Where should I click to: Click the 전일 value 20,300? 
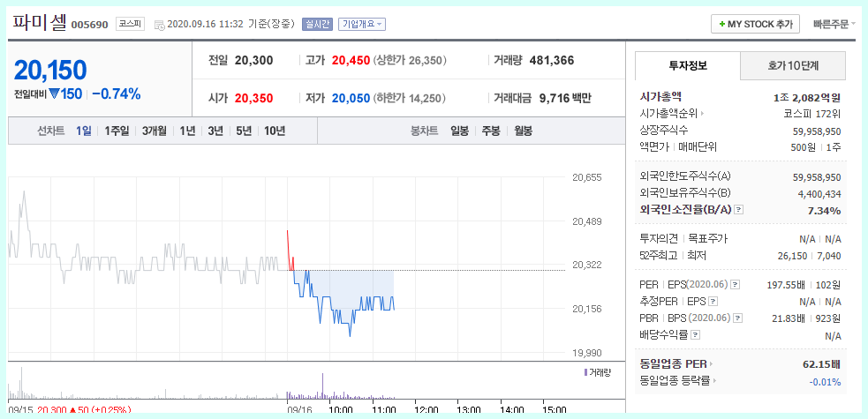pyautogui.click(x=253, y=61)
